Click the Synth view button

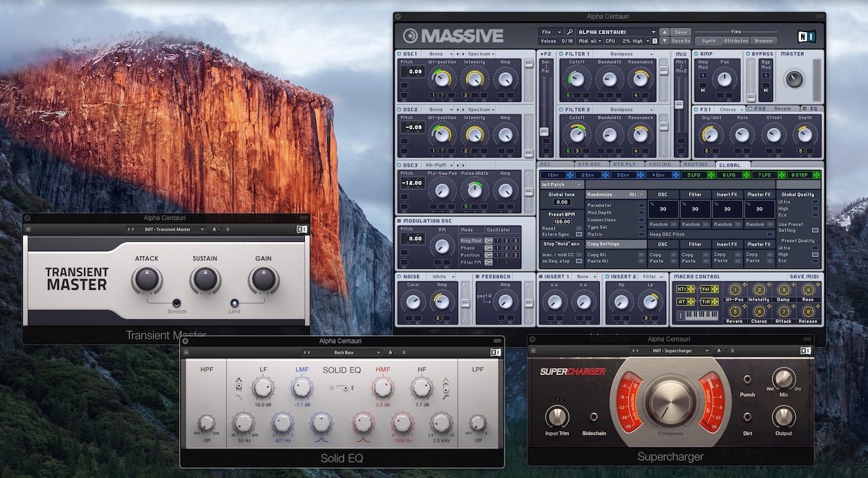[x=709, y=41]
